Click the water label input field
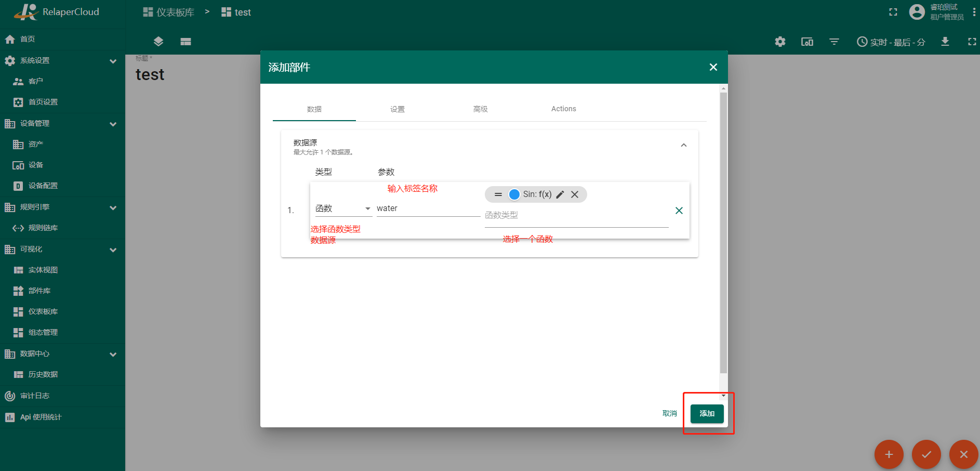Viewport: 980px width, 471px height. pos(428,208)
